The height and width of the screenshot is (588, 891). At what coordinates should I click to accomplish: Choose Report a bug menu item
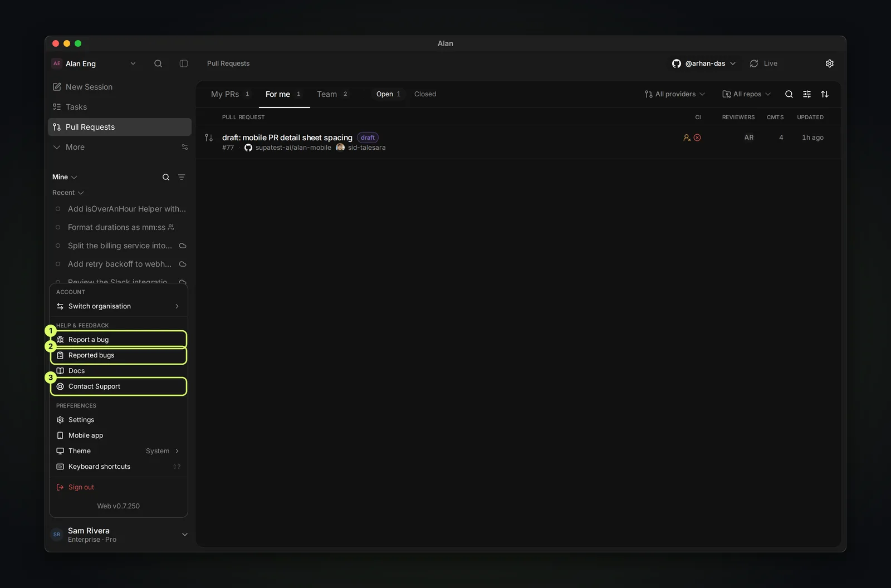point(119,340)
